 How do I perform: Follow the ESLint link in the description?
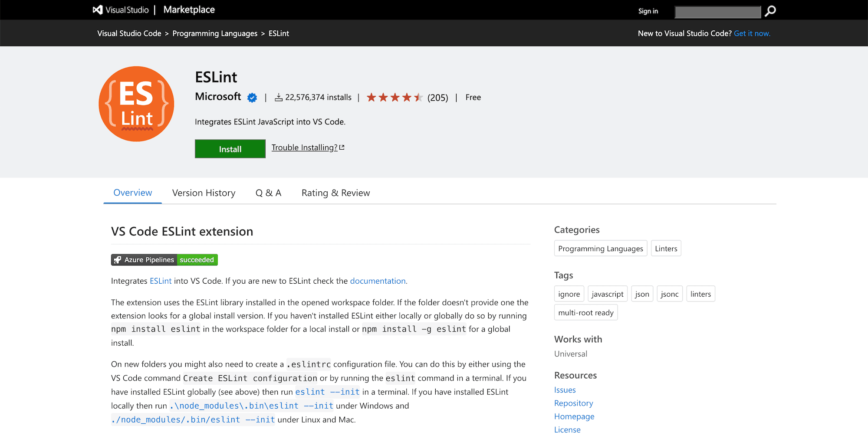[161, 281]
